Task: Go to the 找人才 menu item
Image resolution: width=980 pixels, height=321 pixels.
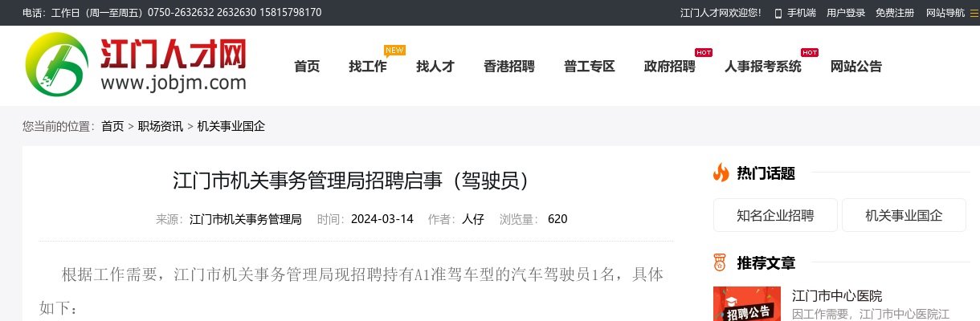Action: point(435,67)
